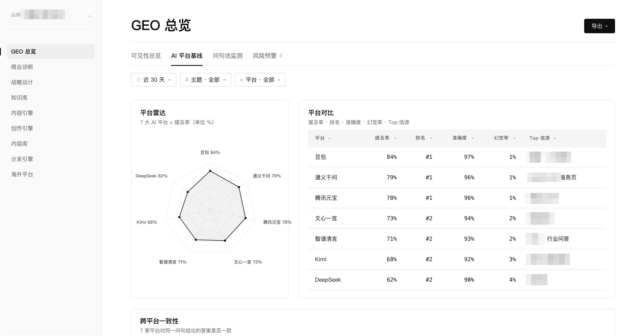Click 行业问答 source in 智谱清言 row

(558, 239)
